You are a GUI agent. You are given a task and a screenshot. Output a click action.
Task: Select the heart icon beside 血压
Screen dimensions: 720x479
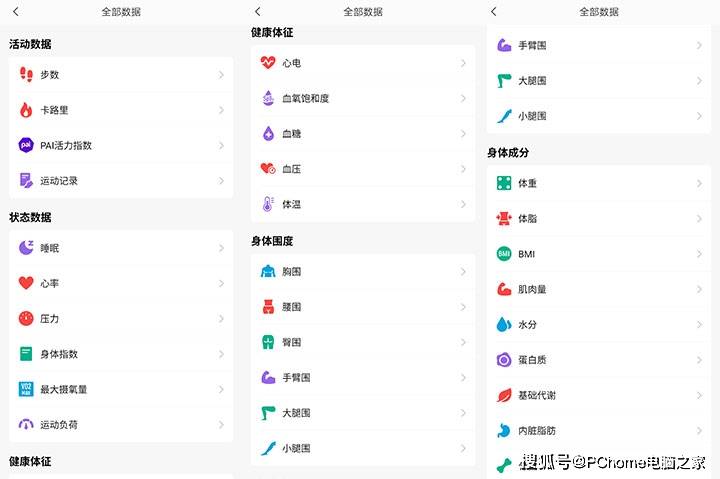coord(268,169)
